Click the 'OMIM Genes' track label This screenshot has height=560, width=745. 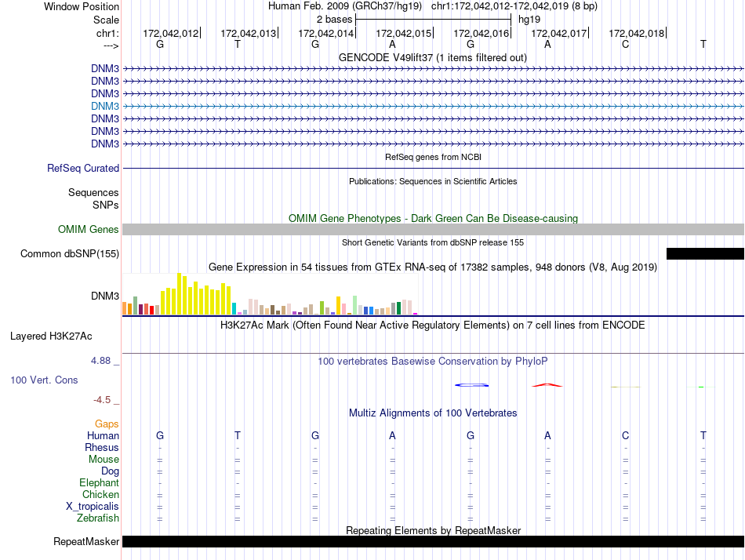point(89,229)
